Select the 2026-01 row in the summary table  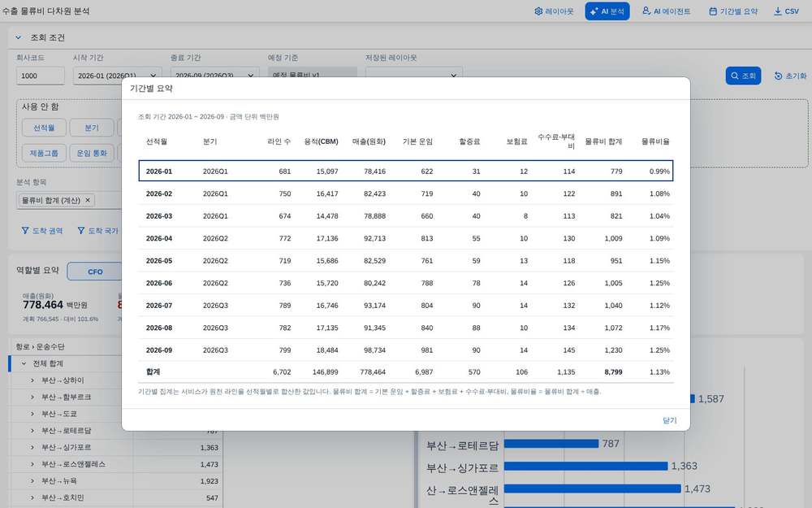pos(406,171)
